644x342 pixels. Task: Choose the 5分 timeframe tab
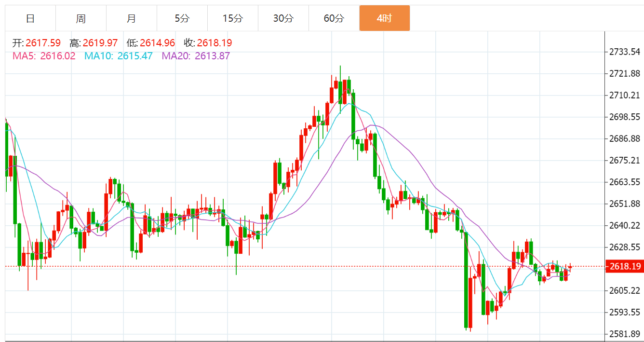tap(182, 18)
